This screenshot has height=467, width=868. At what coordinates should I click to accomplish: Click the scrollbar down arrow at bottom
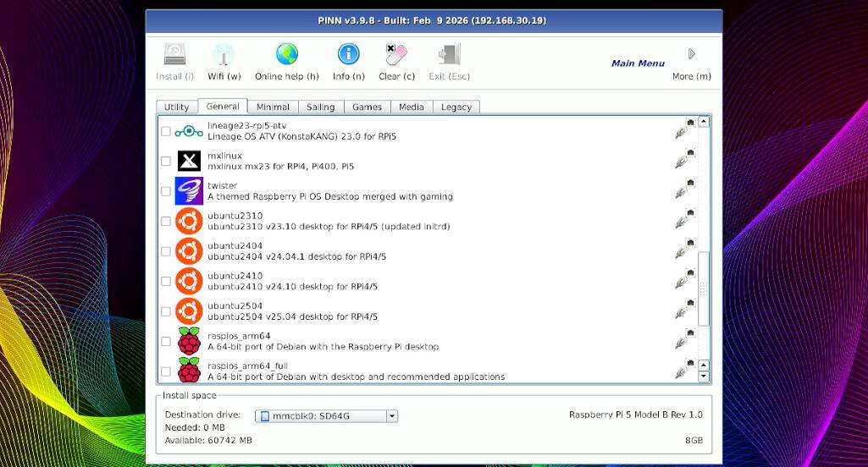[x=704, y=376]
